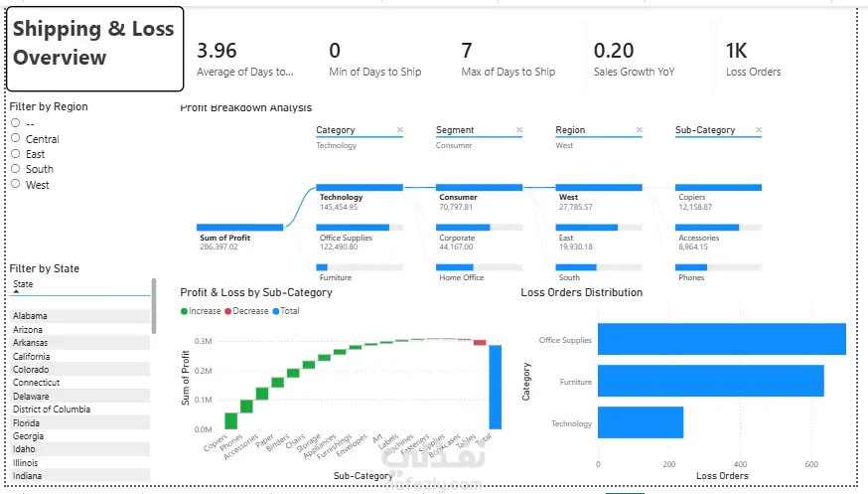Remove the Category level with its X icon
This screenshot has width=868, height=494.
point(399,129)
